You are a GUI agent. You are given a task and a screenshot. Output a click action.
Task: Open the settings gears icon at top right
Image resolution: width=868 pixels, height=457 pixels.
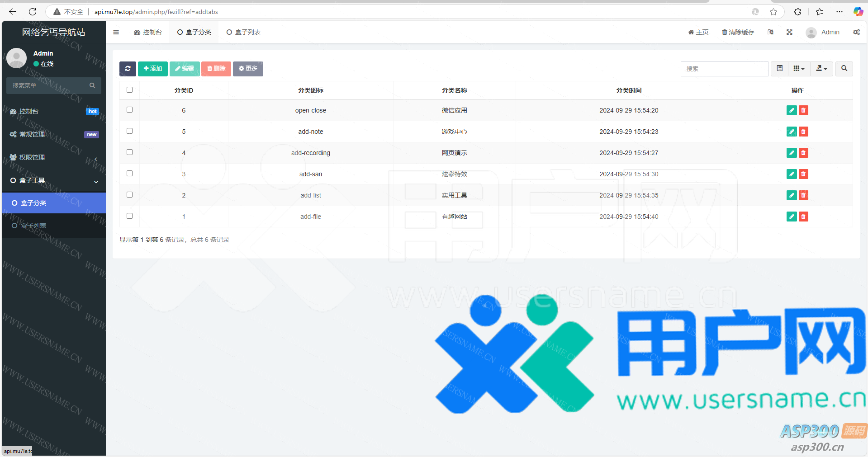click(x=856, y=32)
